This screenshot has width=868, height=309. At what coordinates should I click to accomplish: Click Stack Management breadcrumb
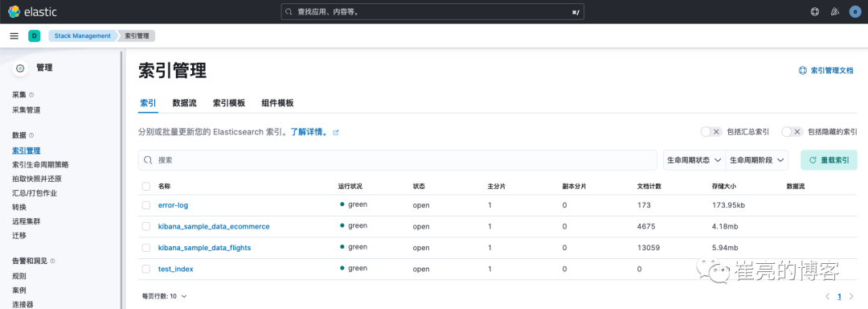[83, 36]
